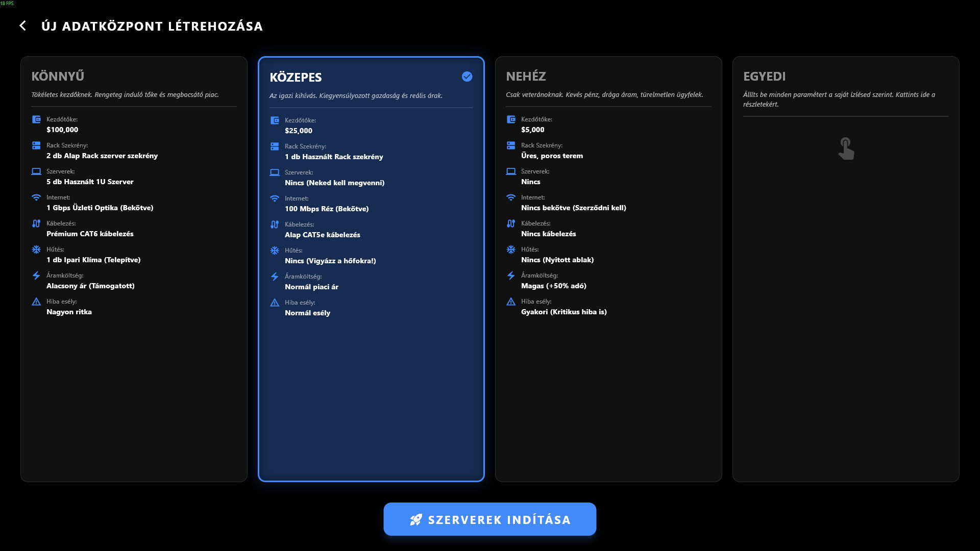Click the Internet wifi icon on the Könnyű card

pyautogui.click(x=36, y=197)
